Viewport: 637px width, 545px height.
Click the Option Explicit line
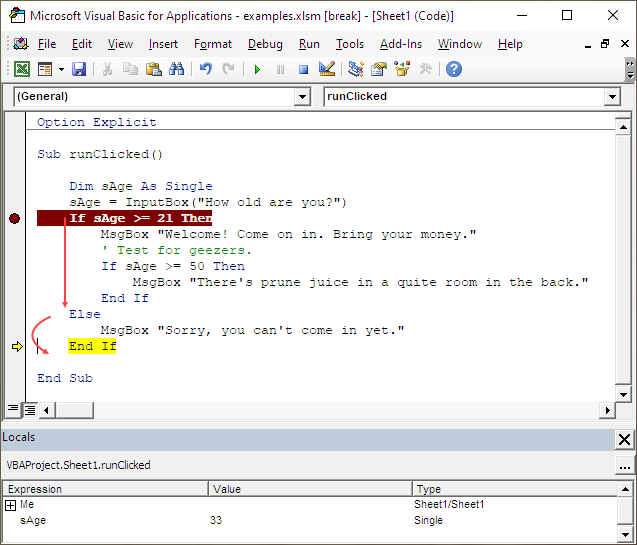[97, 122]
